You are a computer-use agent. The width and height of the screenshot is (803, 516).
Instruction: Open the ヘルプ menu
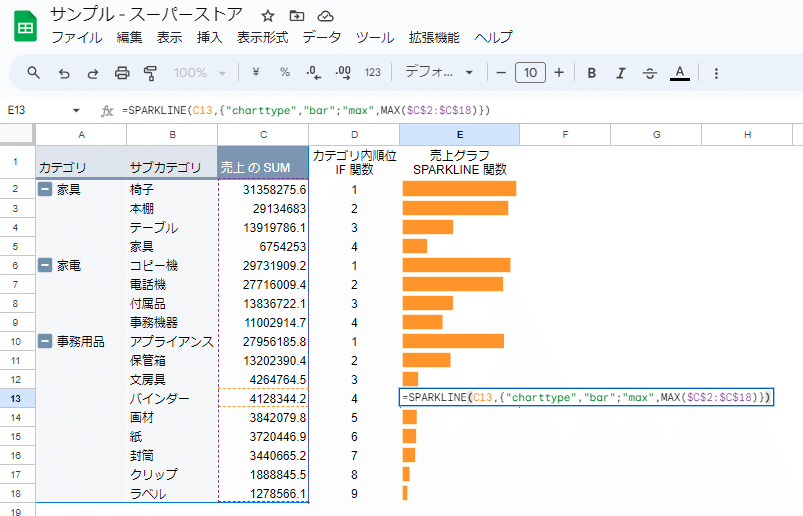pyautogui.click(x=493, y=37)
